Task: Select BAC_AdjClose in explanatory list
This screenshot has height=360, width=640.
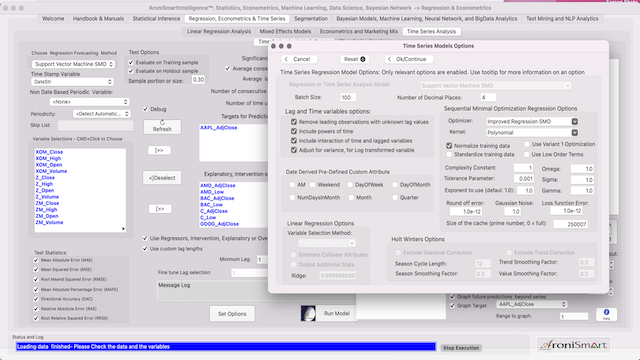Action: (217, 198)
